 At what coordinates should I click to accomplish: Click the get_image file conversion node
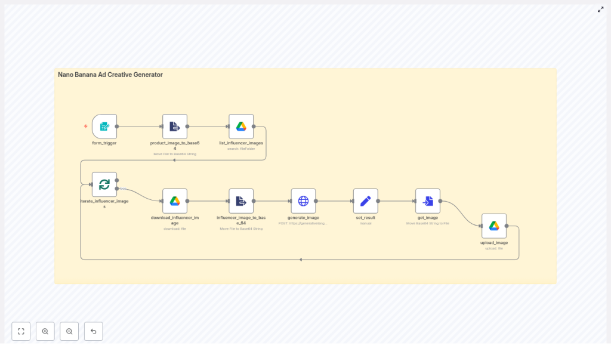[x=428, y=201]
